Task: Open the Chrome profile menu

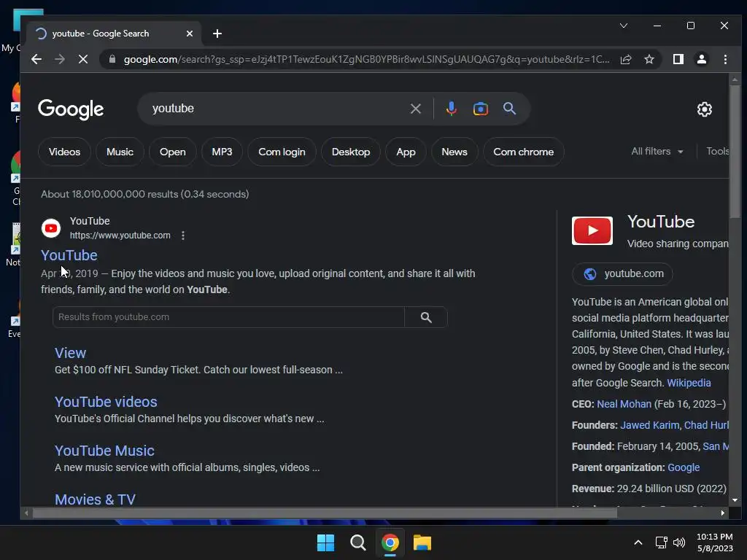Action: click(x=701, y=59)
